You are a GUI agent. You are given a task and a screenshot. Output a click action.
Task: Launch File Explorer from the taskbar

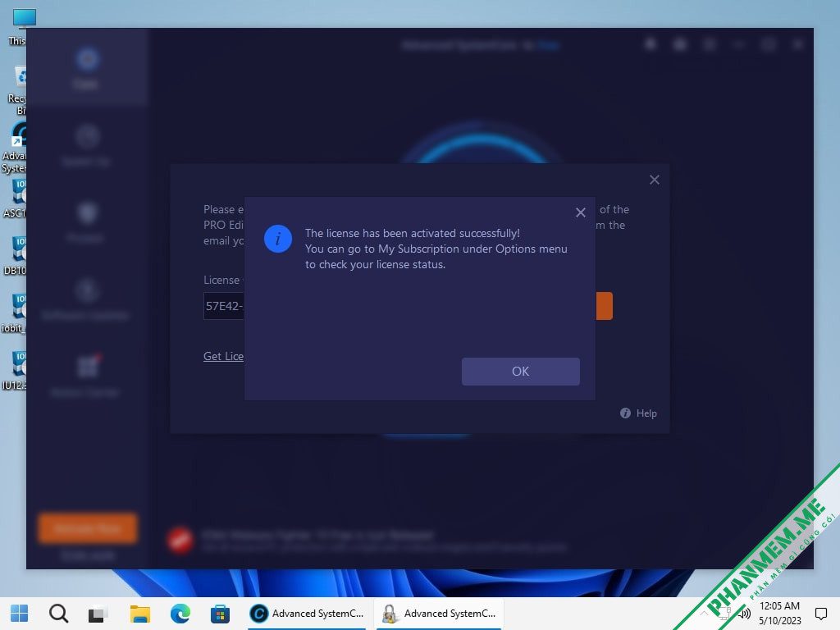point(139,614)
